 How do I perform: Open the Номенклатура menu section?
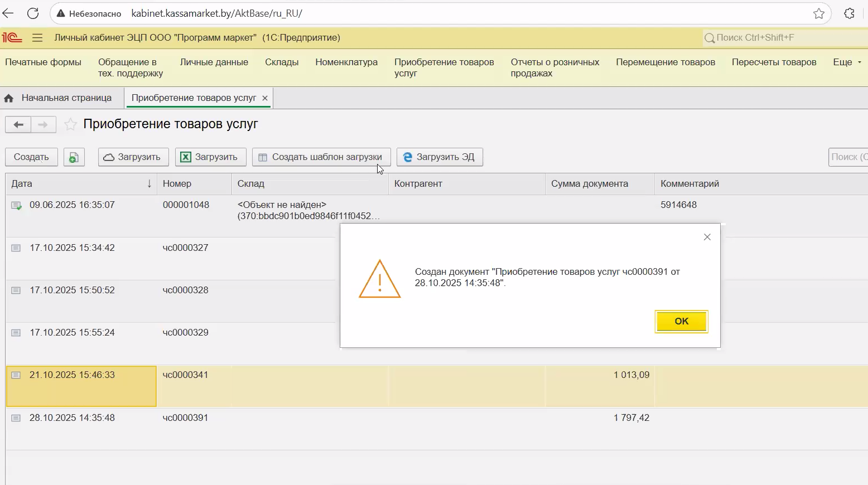tap(346, 62)
